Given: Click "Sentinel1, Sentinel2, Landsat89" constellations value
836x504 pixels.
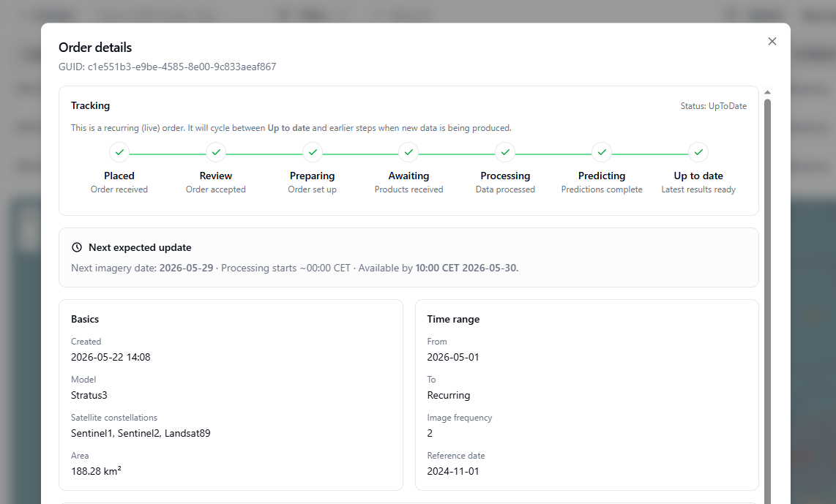Looking at the screenshot, I should pos(141,433).
